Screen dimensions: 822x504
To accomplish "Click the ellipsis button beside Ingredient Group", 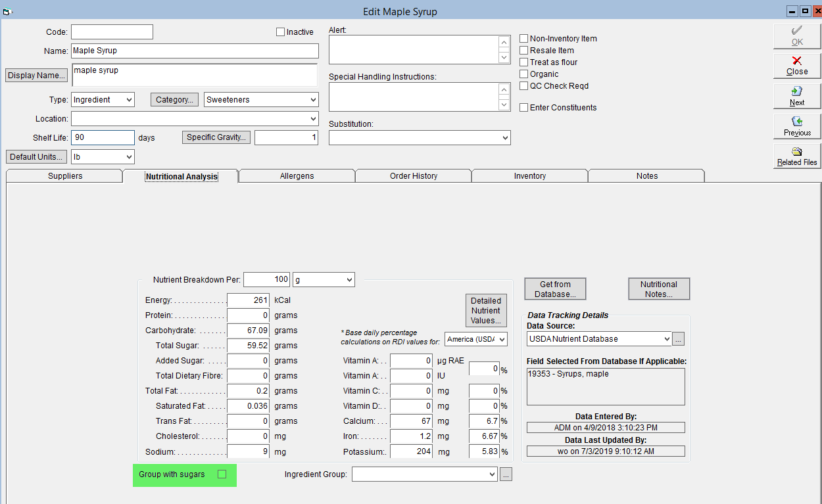I will click(x=506, y=474).
